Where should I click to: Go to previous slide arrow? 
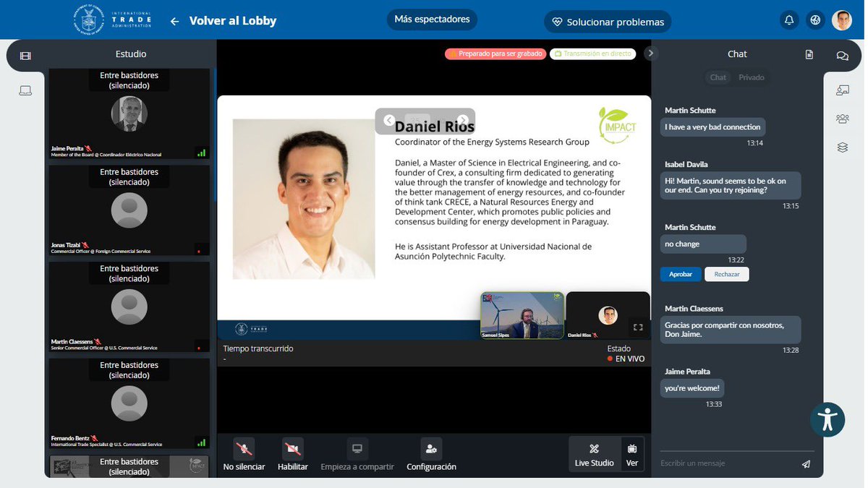pos(389,121)
